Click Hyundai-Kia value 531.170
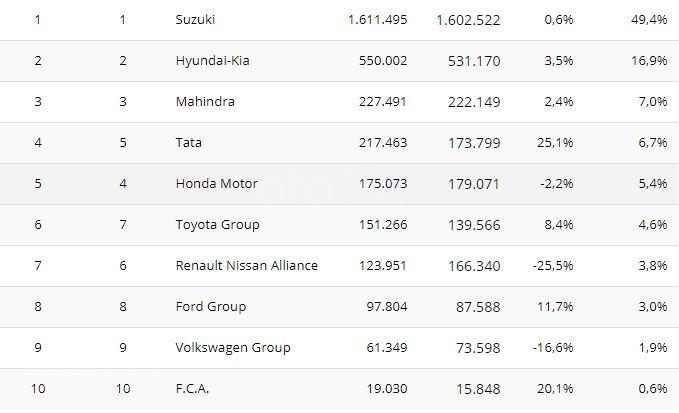Image resolution: width=679 pixels, height=413 pixels. click(x=474, y=61)
